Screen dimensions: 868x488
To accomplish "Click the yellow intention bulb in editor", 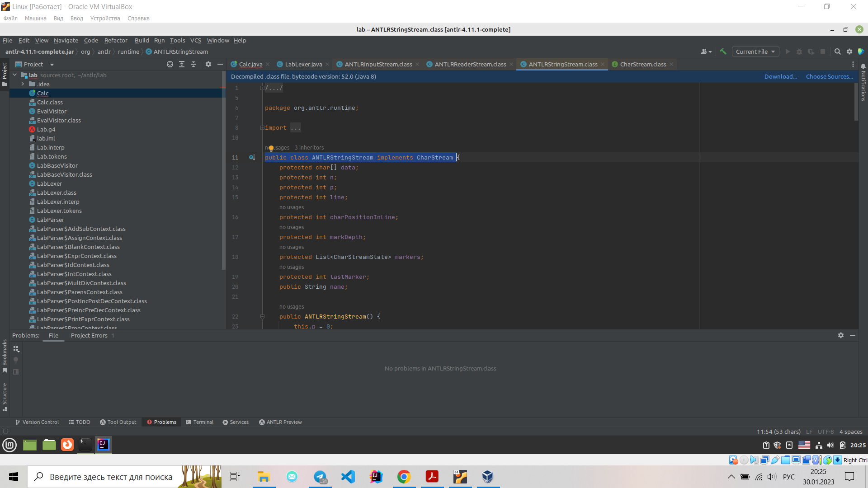I will 271,148.
